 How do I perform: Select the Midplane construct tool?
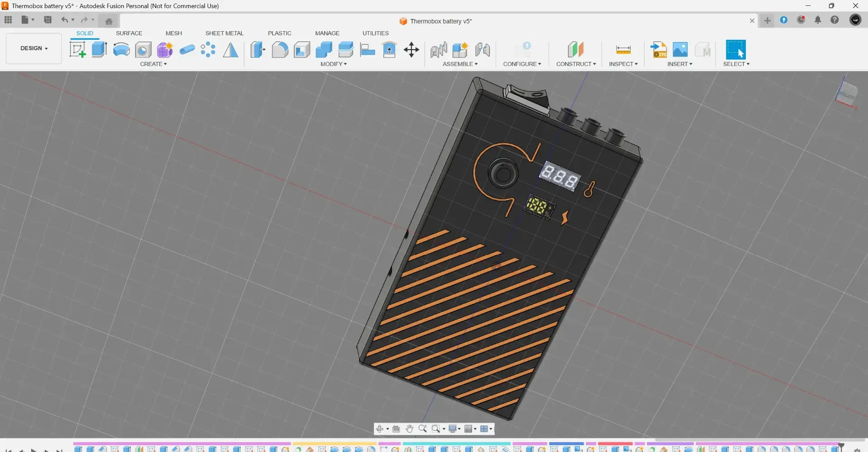576,49
